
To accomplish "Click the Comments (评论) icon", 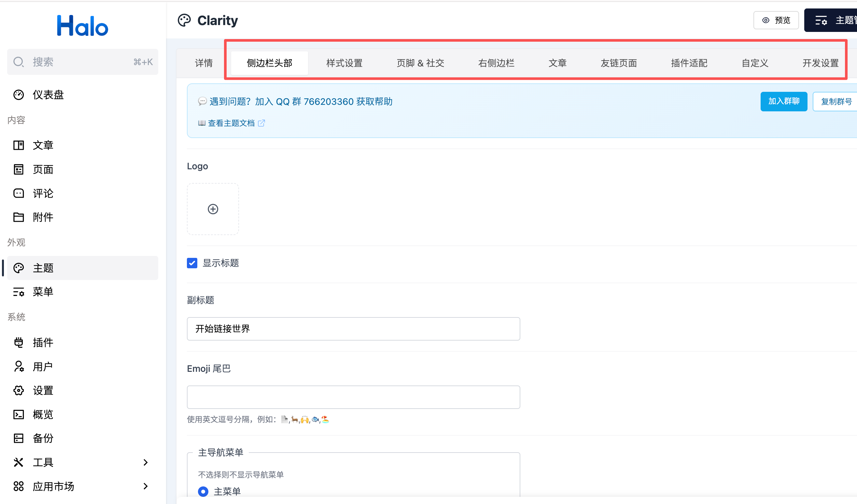I will coord(18,193).
